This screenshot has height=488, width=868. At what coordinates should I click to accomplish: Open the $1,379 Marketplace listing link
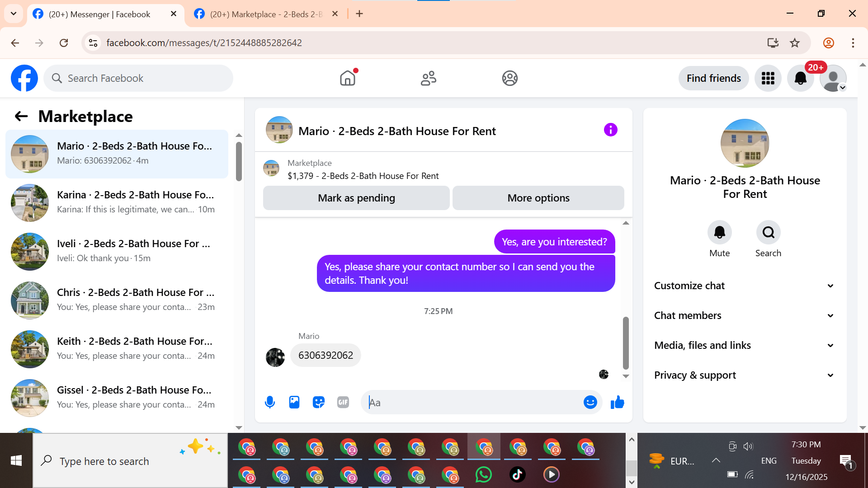pos(363,176)
